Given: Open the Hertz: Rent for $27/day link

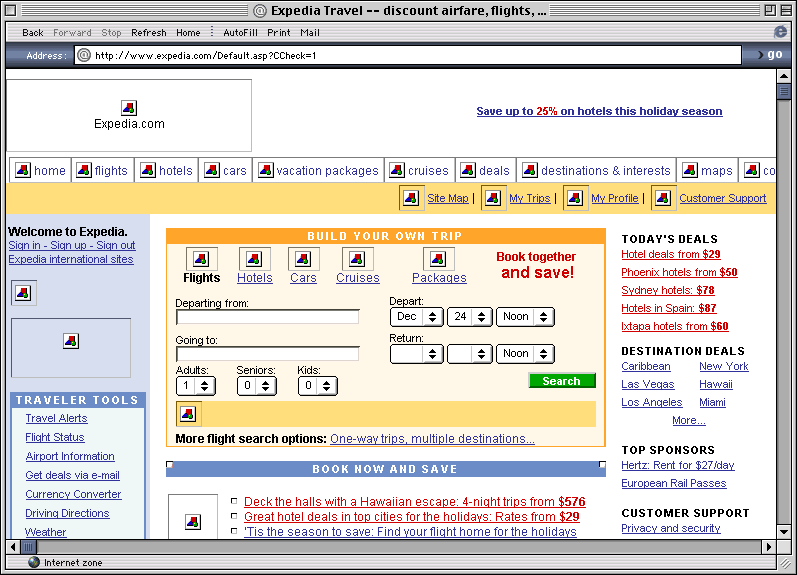Looking at the screenshot, I should pyautogui.click(x=678, y=465).
